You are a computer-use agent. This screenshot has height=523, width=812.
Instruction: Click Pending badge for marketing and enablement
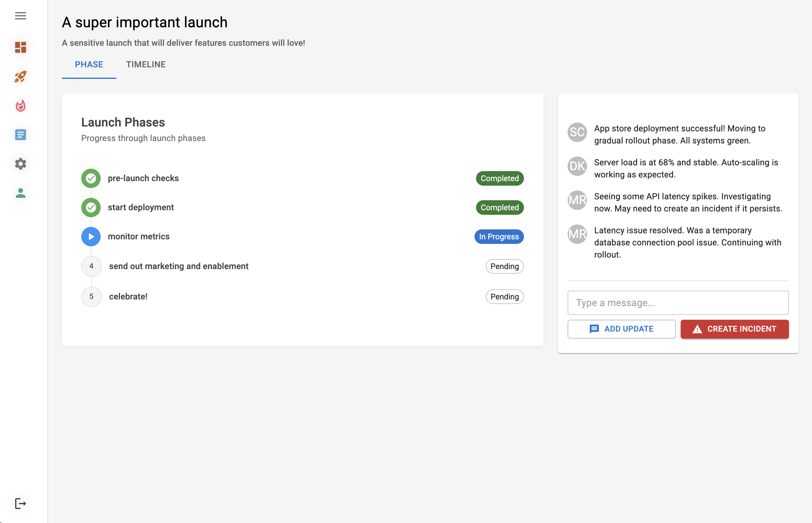(505, 266)
